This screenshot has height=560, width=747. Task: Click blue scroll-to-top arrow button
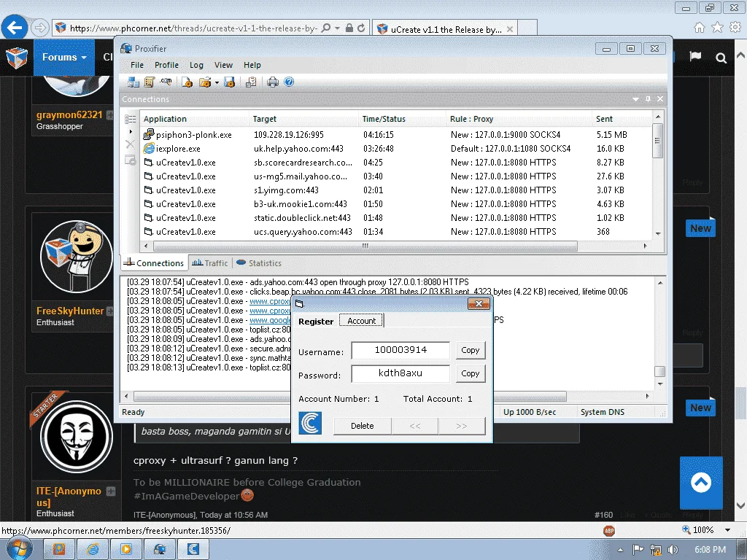[x=701, y=483]
